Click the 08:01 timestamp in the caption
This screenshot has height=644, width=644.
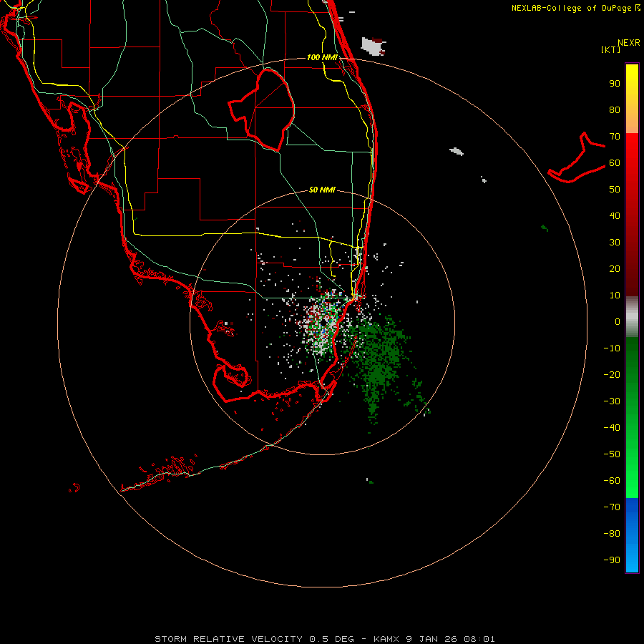479,639
